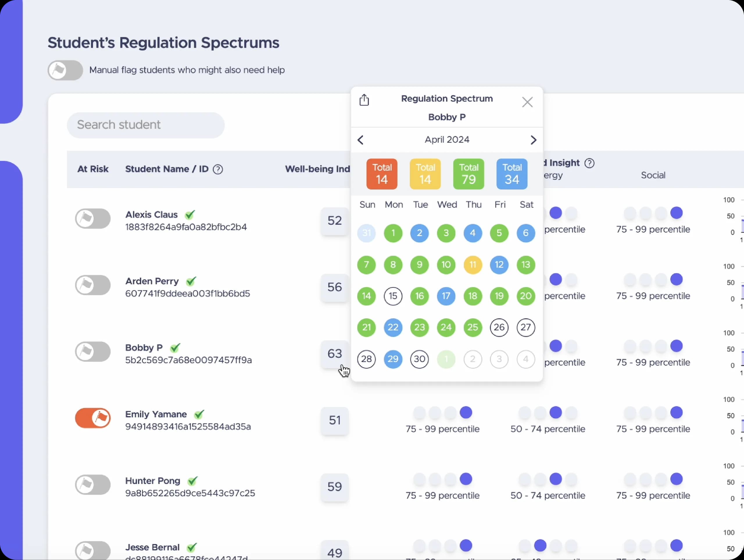Click Emily Yamane's highlighted Social indicator dot
The width and height of the screenshot is (744, 560).
[x=676, y=413]
